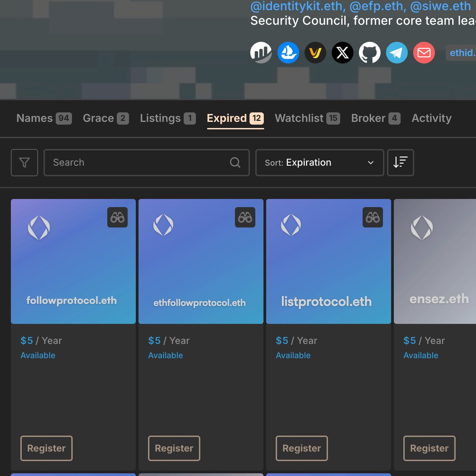Click the Telegram contact icon
476x476 pixels.
click(x=397, y=52)
